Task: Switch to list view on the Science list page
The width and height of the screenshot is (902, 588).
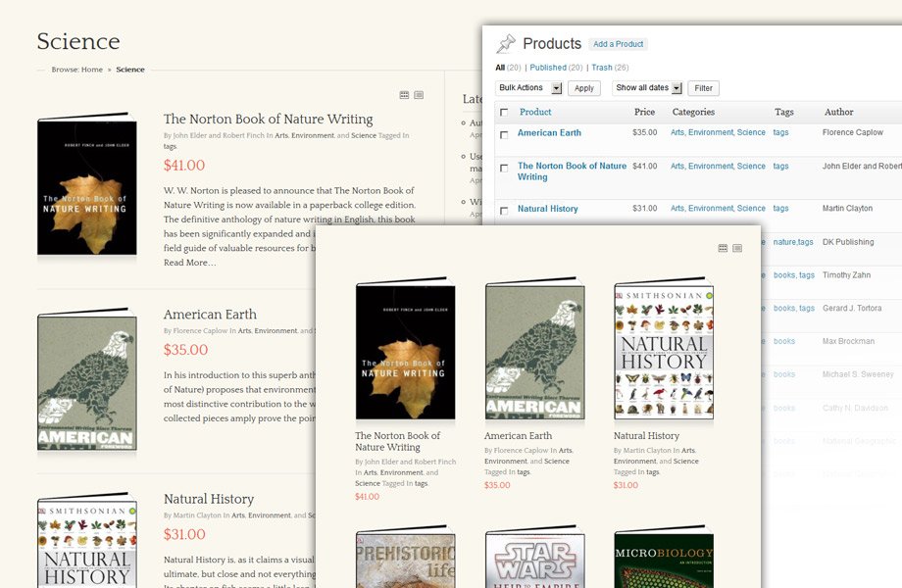Action: tap(419, 95)
